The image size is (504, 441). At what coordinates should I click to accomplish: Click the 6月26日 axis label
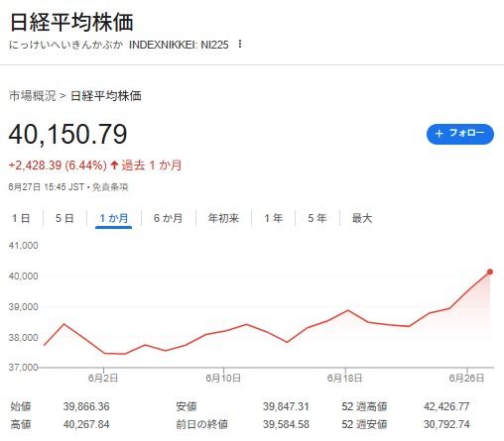(x=466, y=379)
